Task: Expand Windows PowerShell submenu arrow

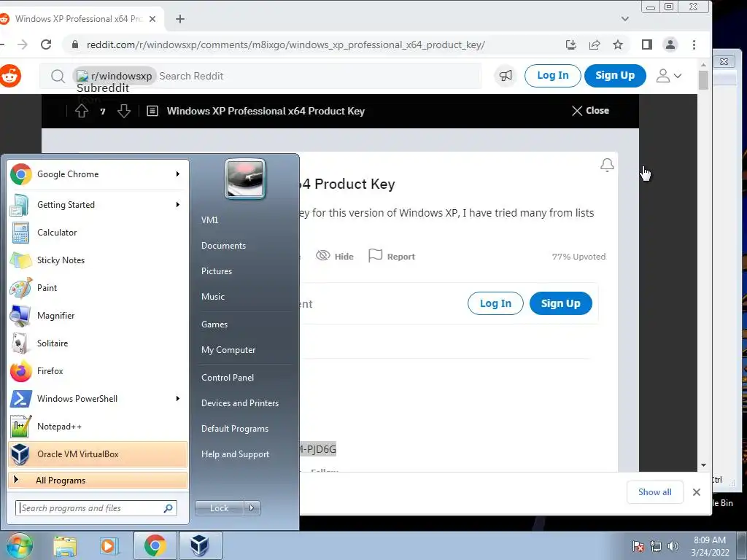Action: pos(178,399)
